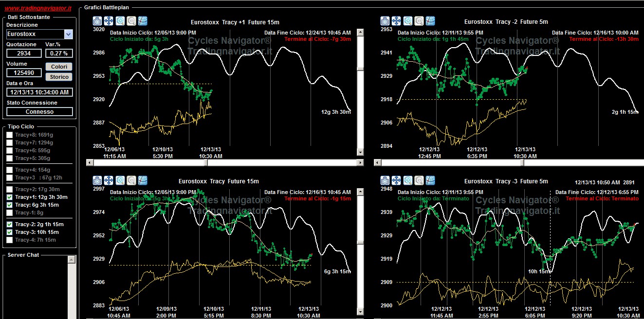
Task: Zoom in on Tracy -3 Future 5m chart
Action: coord(407,180)
